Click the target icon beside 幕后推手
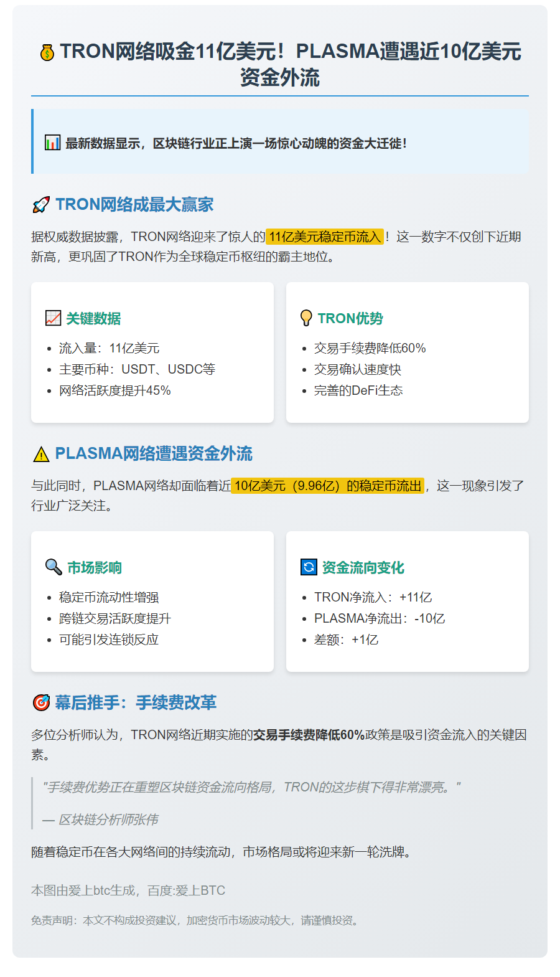This screenshot has width=560, height=977. click(x=41, y=702)
